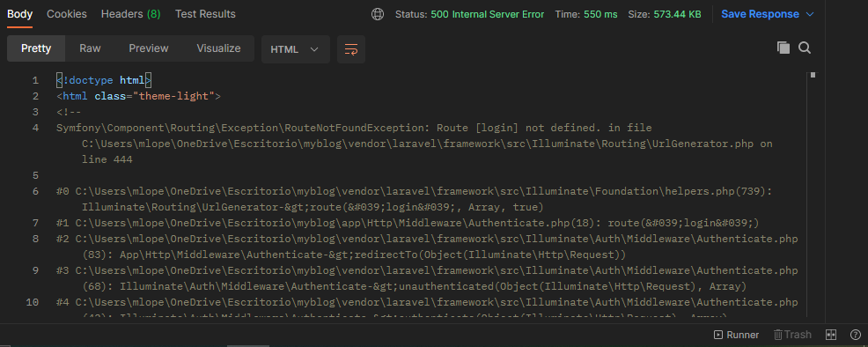
Task: Expand the Save Response dropdown arrow
Action: point(811,14)
